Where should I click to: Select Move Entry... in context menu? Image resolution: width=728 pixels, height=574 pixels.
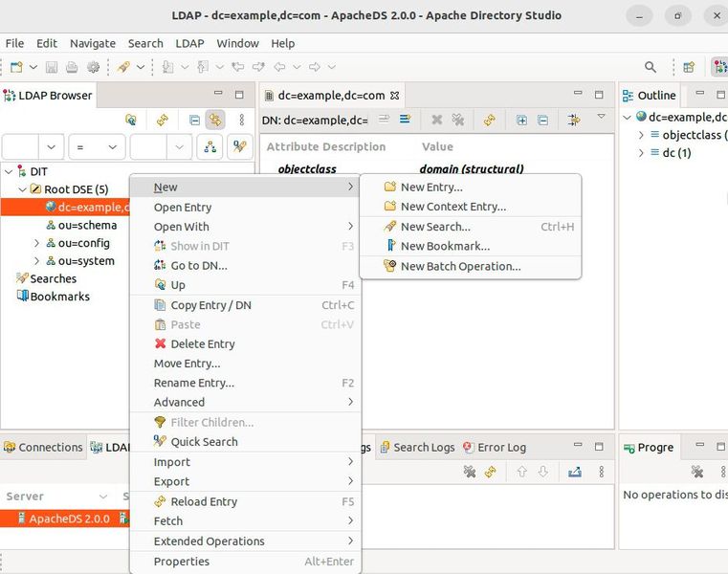(x=245, y=364)
